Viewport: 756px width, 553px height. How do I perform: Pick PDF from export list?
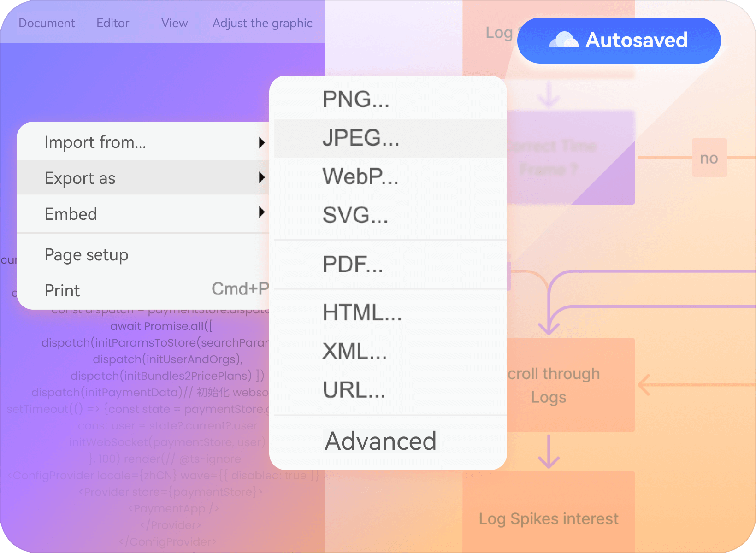coord(353,265)
